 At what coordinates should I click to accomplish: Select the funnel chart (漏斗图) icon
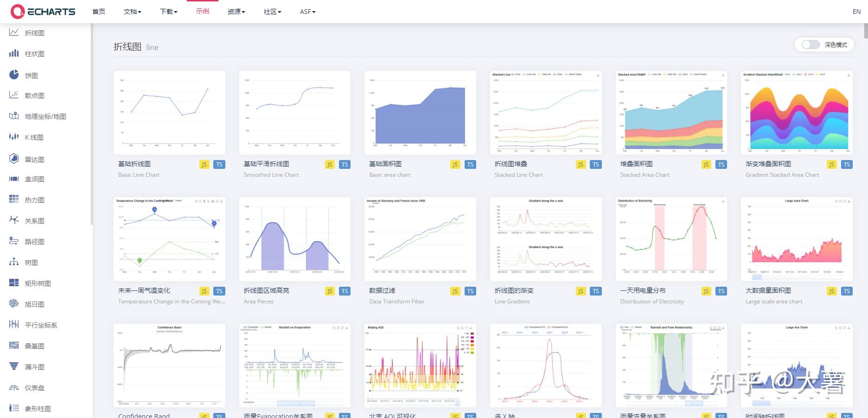tap(14, 366)
